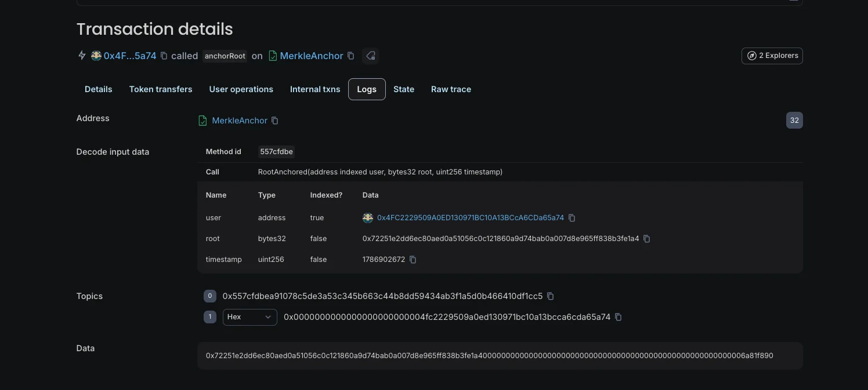Click timestamp value 1786902672
This screenshot has width=868, height=390.
[384, 260]
